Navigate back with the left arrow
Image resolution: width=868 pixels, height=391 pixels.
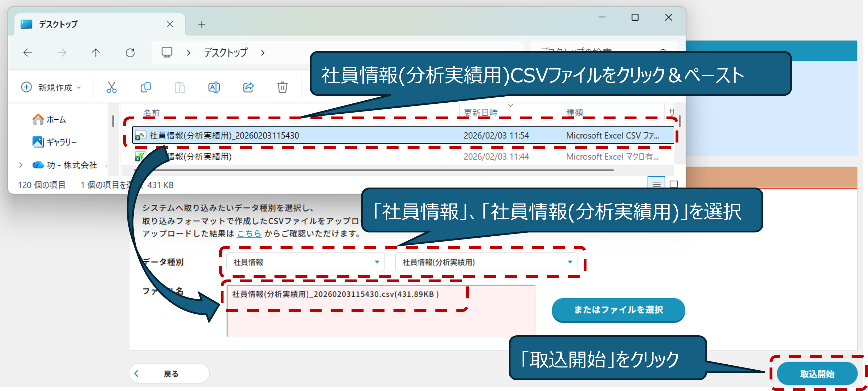click(x=28, y=52)
